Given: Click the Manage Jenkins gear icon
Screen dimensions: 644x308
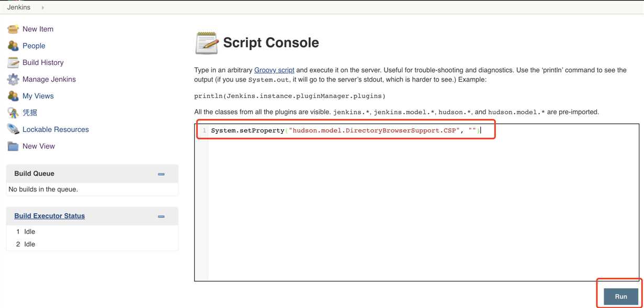Looking at the screenshot, I should tap(13, 79).
